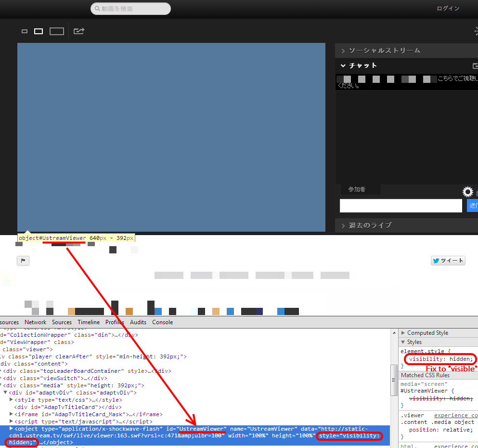478x448 pixels.
Task: Select the player clearAfter div row
Action: pos(93,356)
